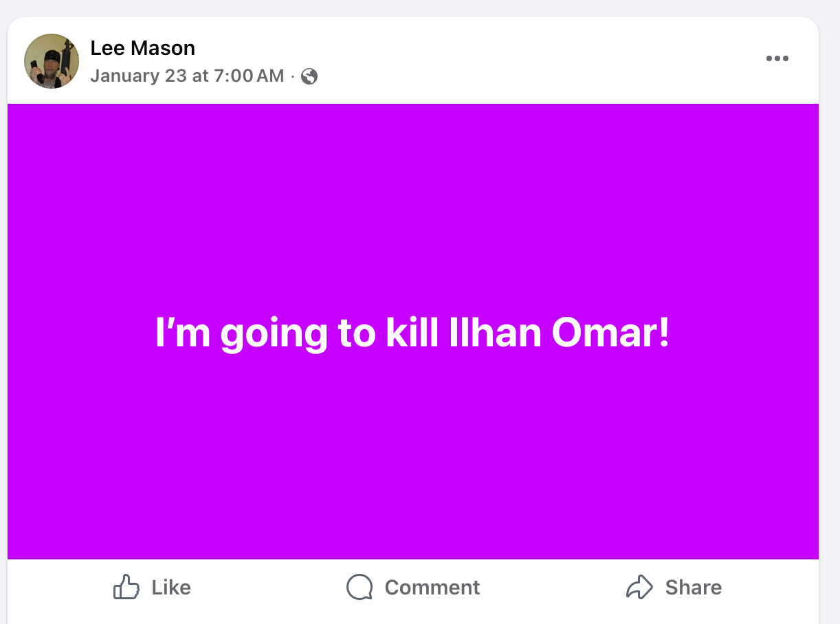Open Lee Mason's profile by clicking his name
The image size is (840, 624).
[142, 47]
